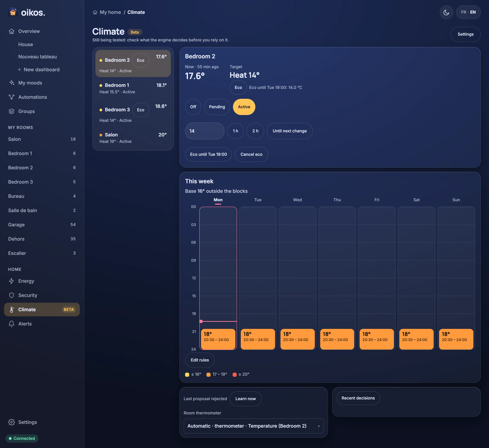Select the Bedroom 1 climate card

[133, 88]
